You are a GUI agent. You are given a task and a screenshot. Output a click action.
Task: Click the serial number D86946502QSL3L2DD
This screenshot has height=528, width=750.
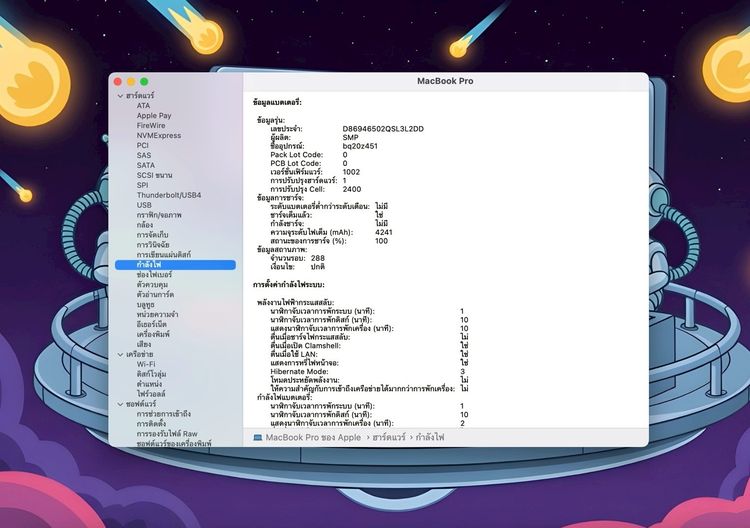[x=383, y=129]
